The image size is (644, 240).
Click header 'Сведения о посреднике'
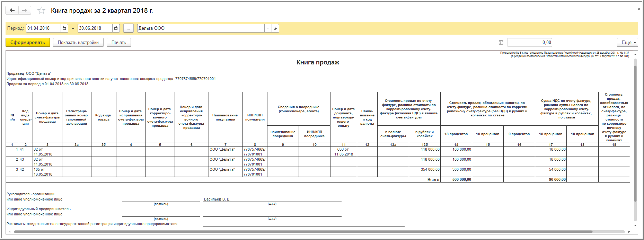click(299, 109)
